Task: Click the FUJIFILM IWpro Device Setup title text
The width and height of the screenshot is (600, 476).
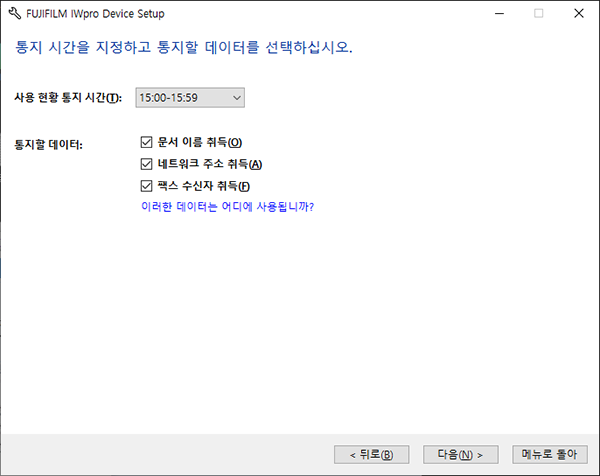Action: click(x=95, y=14)
